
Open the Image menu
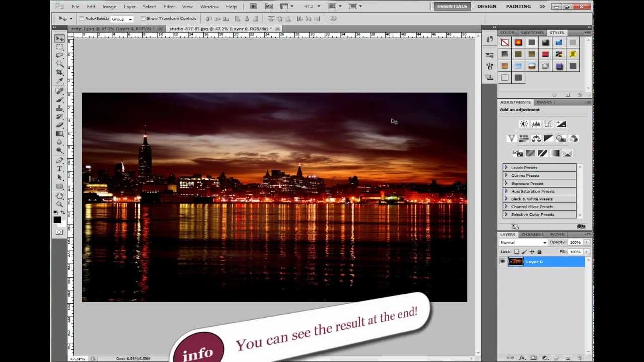pos(109,7)
